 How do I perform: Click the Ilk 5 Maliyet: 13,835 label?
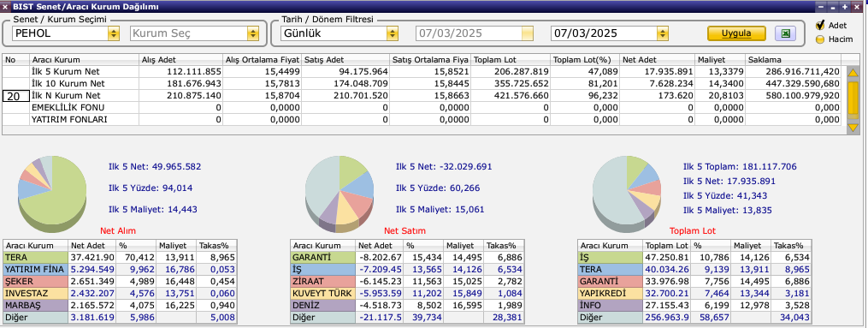click(728, 211)
